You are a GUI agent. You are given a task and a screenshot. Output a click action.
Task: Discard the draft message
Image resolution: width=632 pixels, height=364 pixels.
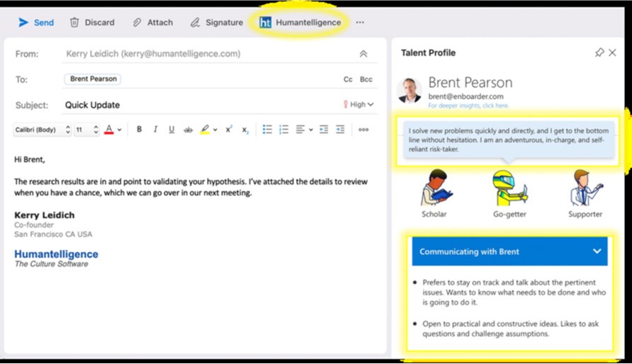(92, 23)
